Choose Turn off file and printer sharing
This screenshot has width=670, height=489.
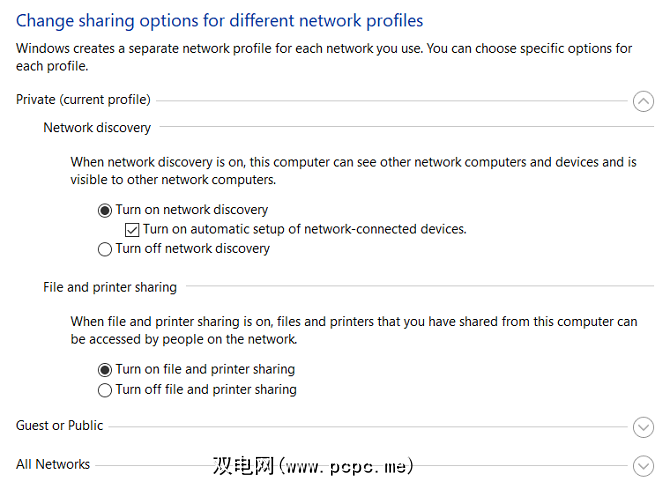click(105, 389)
